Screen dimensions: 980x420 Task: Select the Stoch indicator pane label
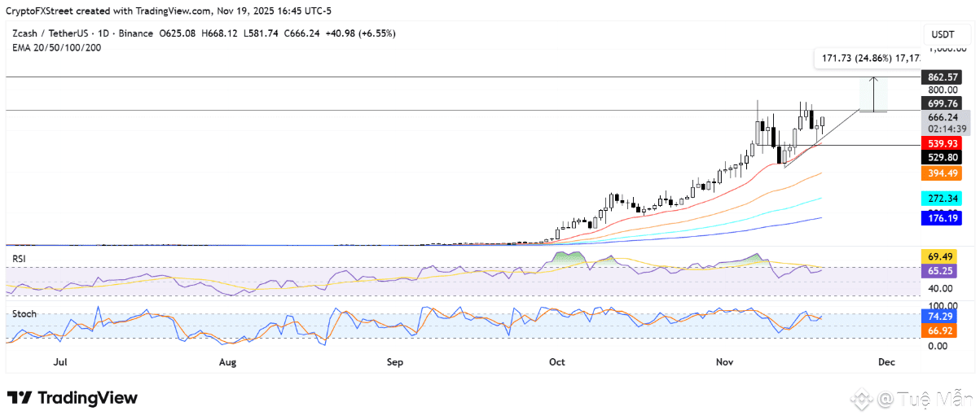pos(23,313)
